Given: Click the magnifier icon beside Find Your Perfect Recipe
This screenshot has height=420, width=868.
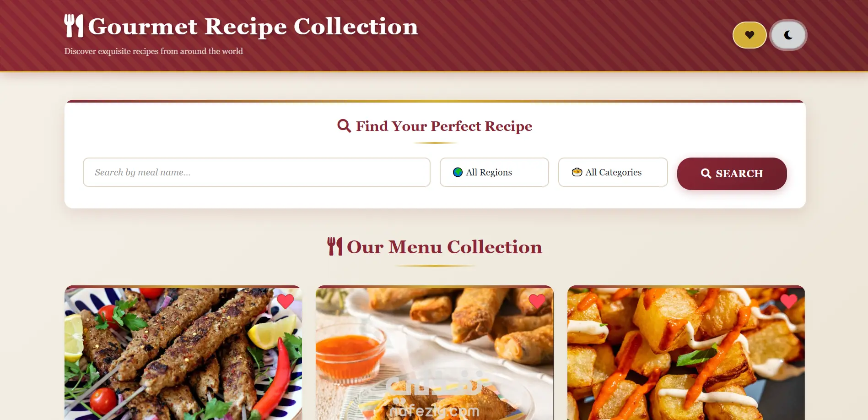Looking at the screenshot, I should [x=344, y=125].
